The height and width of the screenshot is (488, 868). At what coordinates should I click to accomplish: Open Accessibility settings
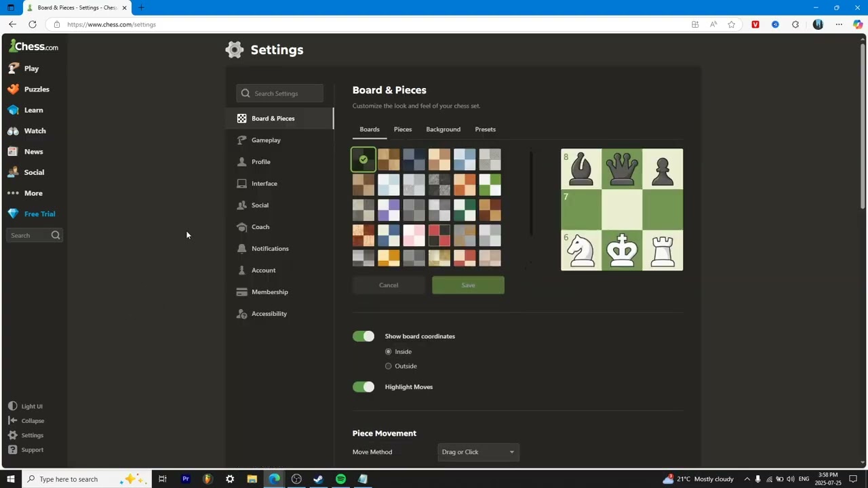point(279,314)
